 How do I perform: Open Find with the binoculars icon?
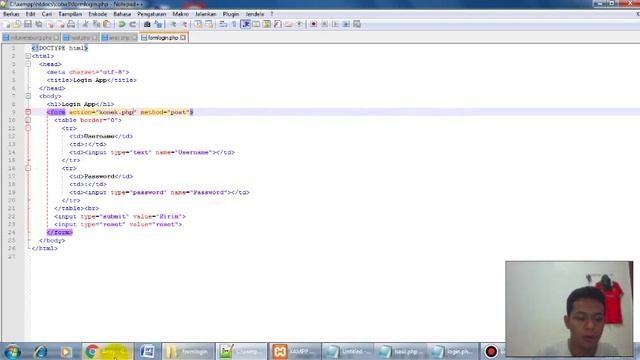[147, 24]
